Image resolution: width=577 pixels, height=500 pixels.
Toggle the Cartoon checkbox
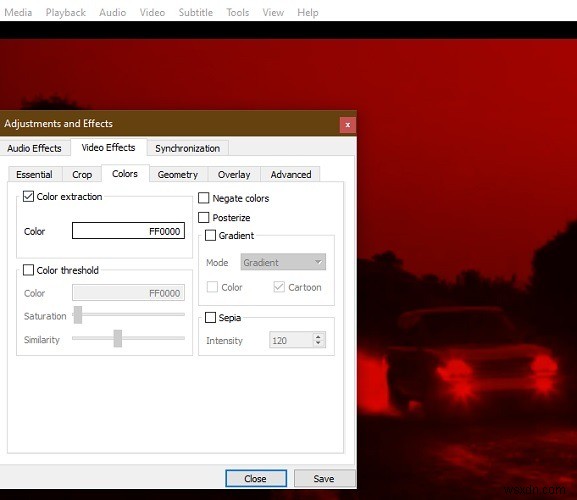(x=279, y=287)
